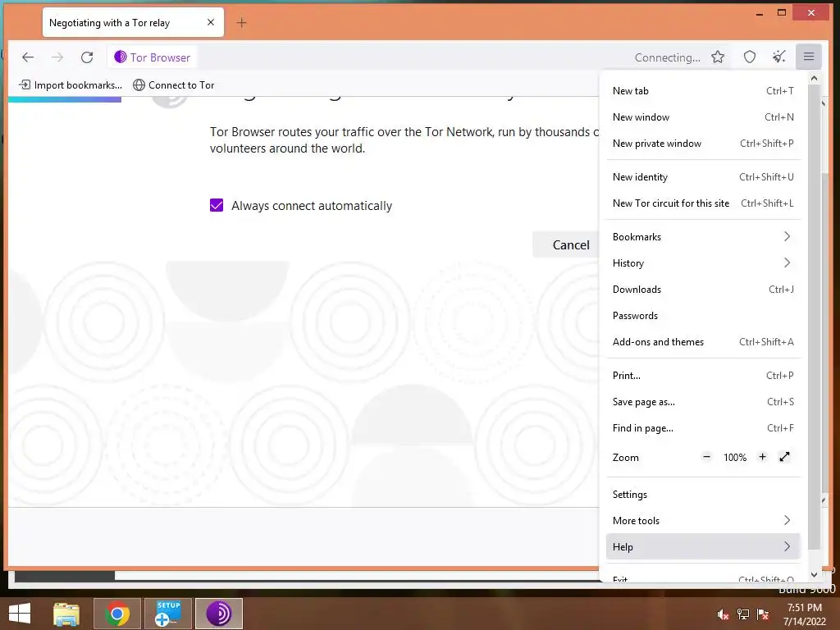Click the network tray icon

coord(743,614)
